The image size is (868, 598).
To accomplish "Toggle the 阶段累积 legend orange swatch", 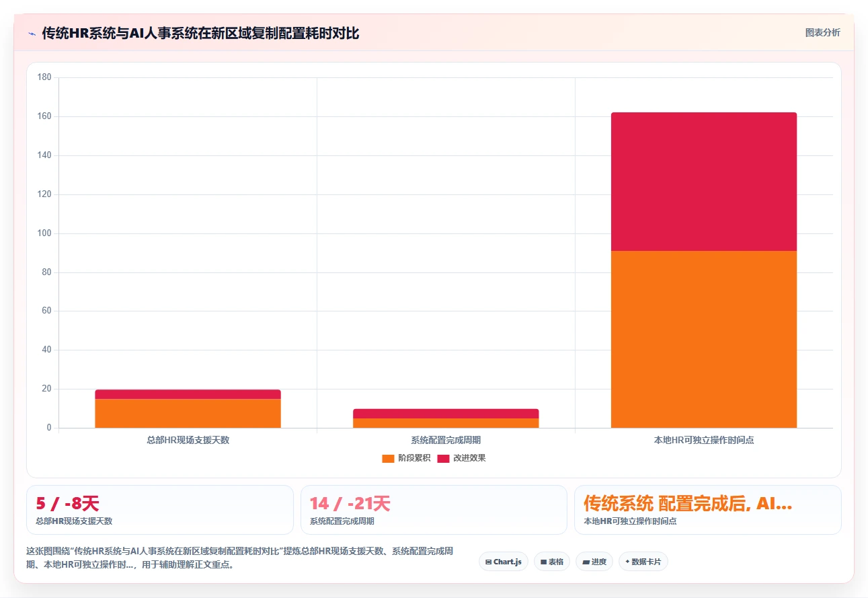I will pos(388,458).
